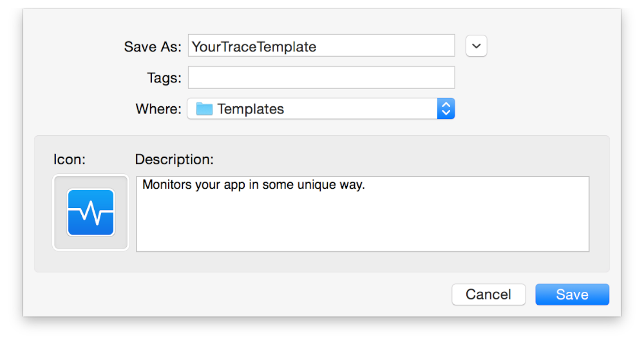Viewport: 644px width, 344px height.
Task: Expand the save dialog with the chevron button
Action: 477,46
